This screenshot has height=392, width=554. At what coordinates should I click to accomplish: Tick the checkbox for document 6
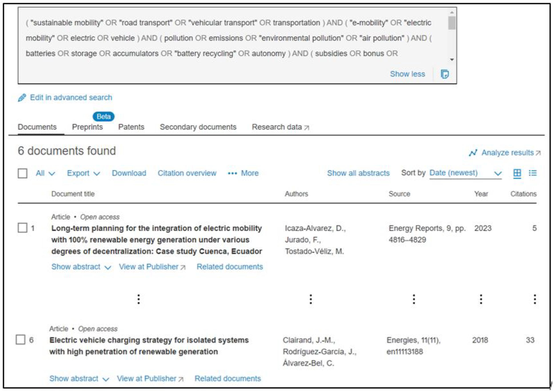[x=20, y=340]
